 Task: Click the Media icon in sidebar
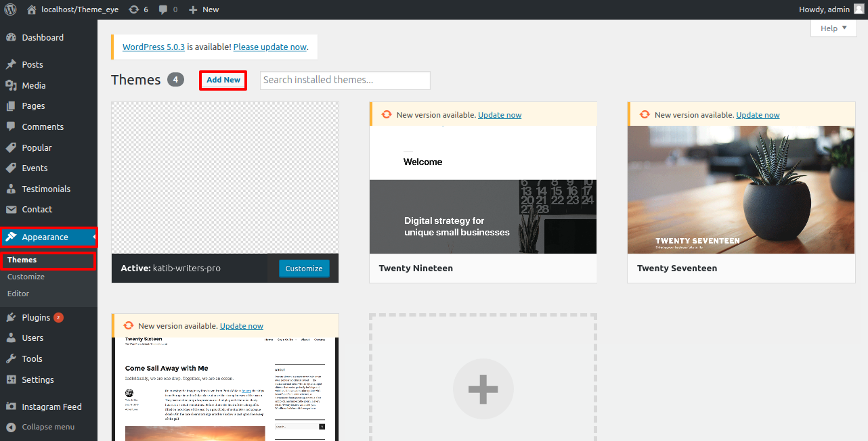pyautogui.click(x=11, y=85)
